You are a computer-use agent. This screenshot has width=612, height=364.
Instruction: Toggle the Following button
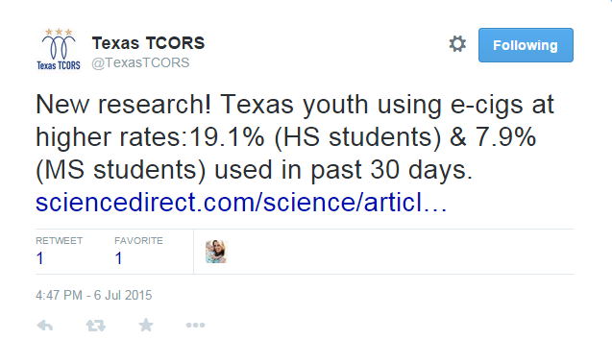(x=526, y=45)
